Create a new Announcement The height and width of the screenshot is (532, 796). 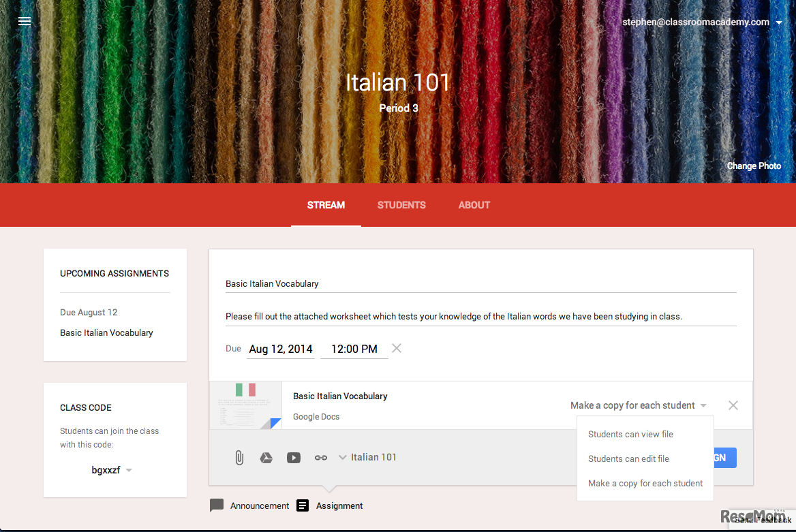click(249, 505)
